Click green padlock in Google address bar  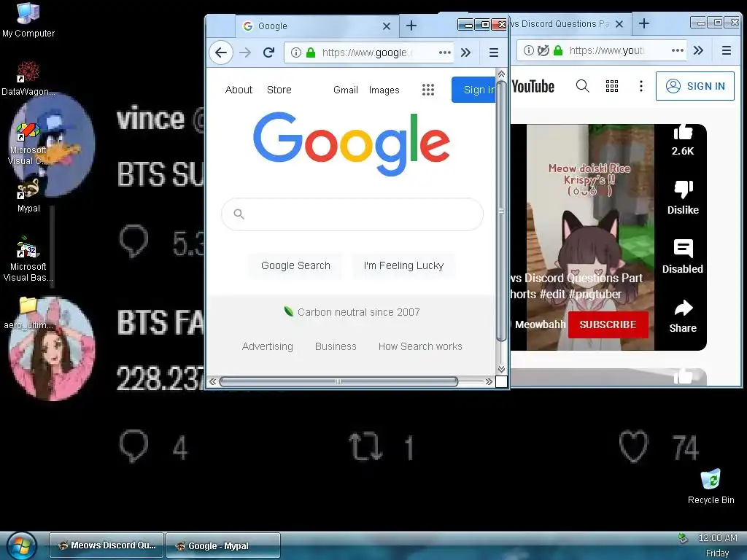point(311,52)
